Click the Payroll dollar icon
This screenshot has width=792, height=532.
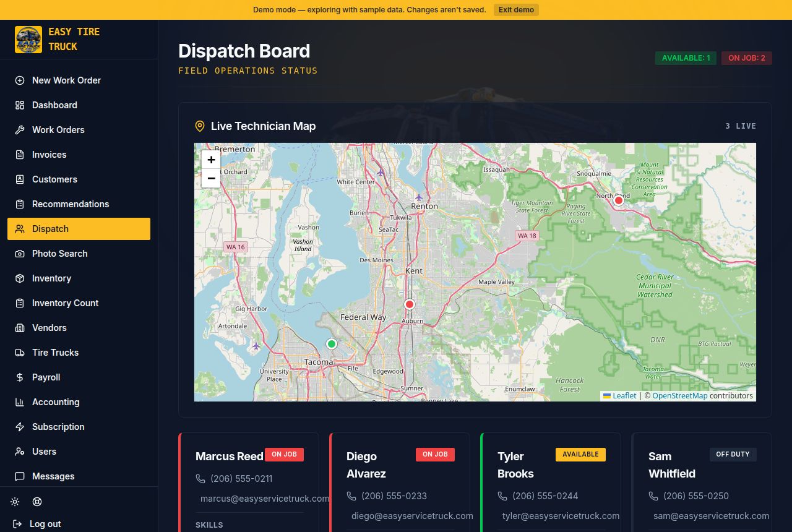(20, 377)
